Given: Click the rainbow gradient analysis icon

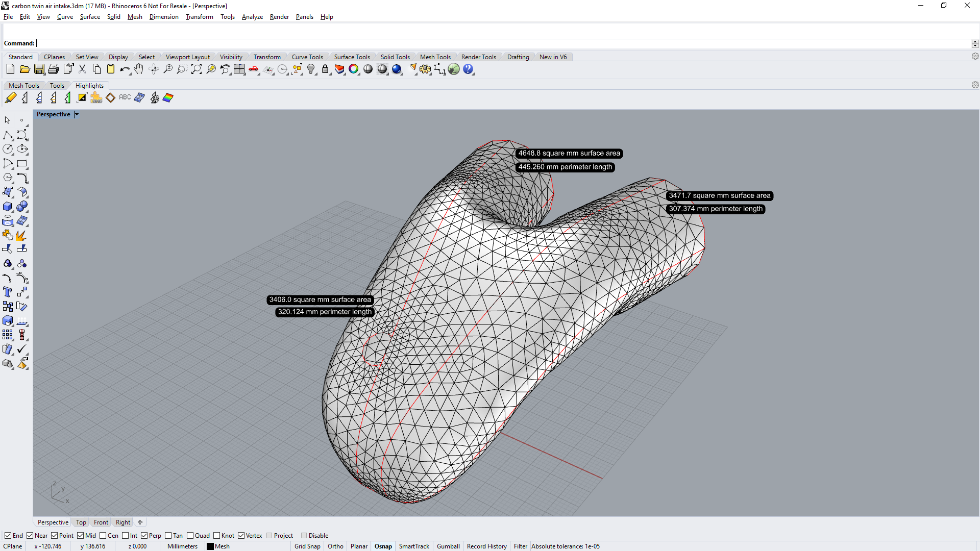Looking at the screenshot, I should click(x=168, y=98).
